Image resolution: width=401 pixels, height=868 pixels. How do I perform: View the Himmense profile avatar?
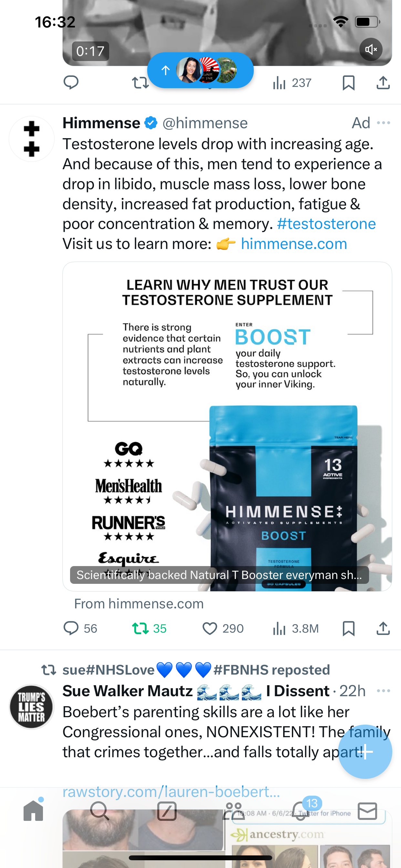32,139
